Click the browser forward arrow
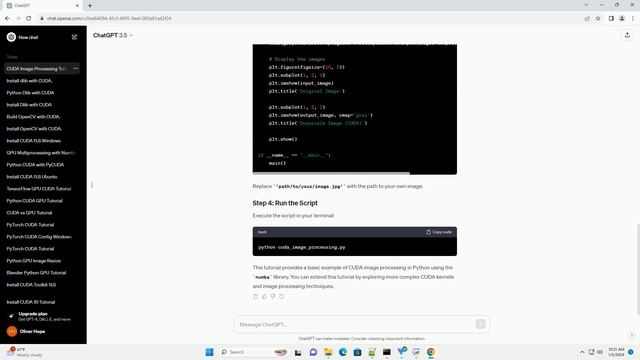This screenshot has height=360, width=640. pos(18,18)
